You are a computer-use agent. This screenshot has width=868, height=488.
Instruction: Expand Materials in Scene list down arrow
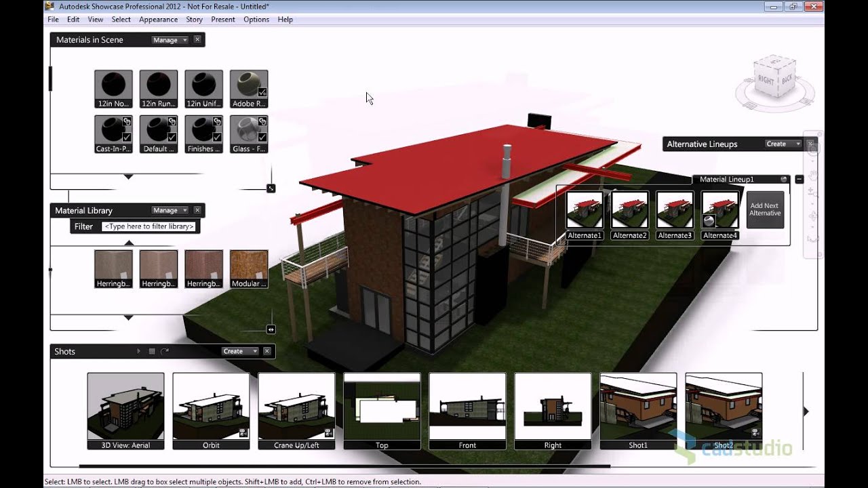[x=128, y=177]
